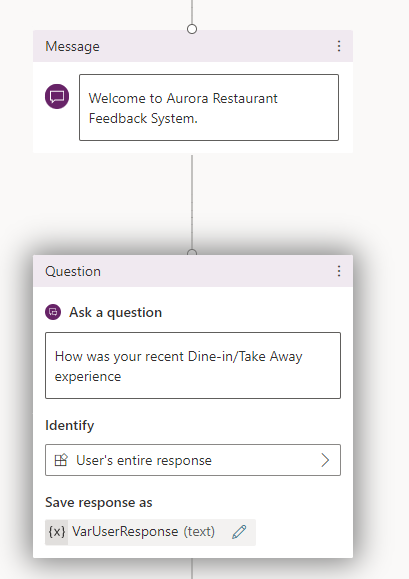Click the connector circle above Question node
Screen dimensions: 409x579
[x=192, y=253]
